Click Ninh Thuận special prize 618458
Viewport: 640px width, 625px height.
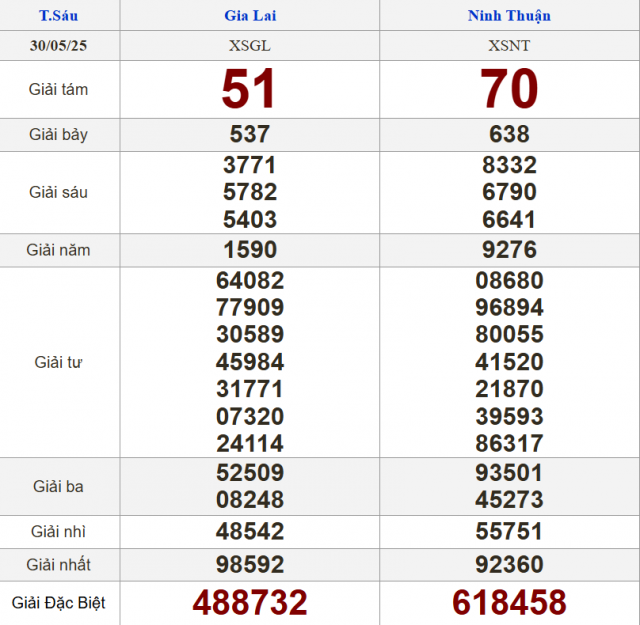coord(509,602)
